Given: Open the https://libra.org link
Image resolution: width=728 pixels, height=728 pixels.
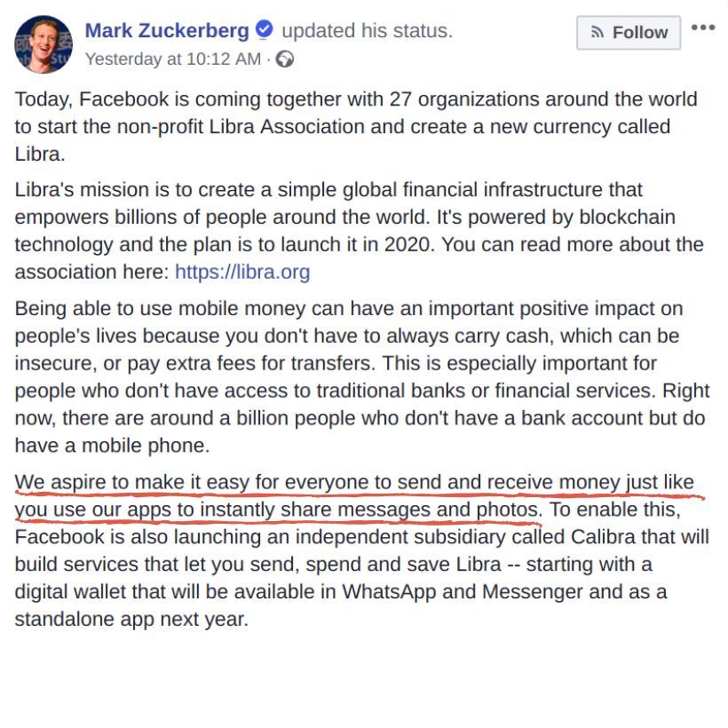Looking at the screenshot, I should point(242,272).
